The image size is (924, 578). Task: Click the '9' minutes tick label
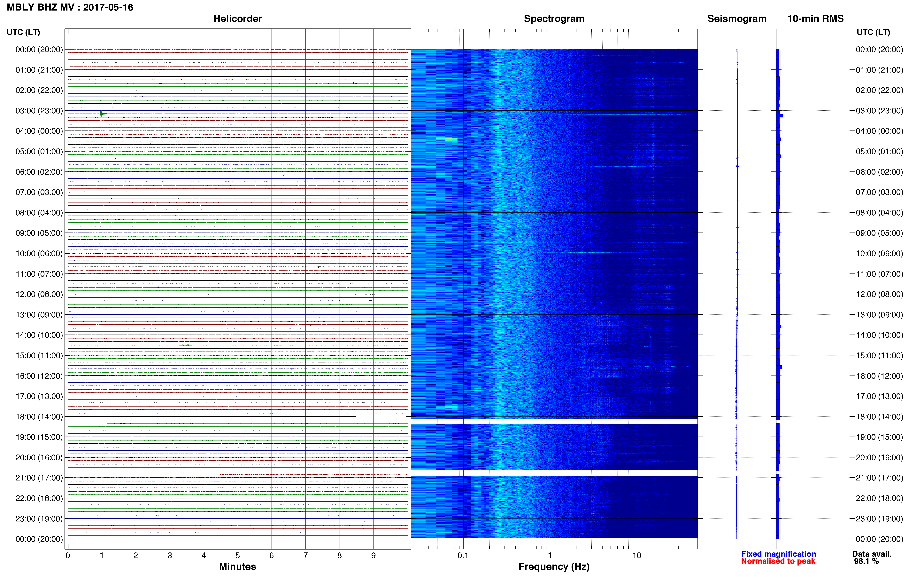click(x=373, y=555)
